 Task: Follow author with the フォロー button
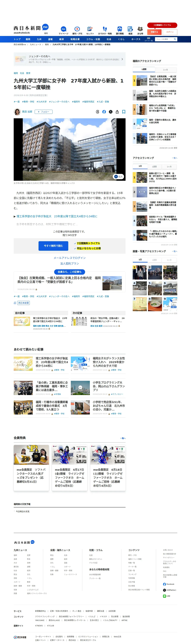click(x=44, y=112)
